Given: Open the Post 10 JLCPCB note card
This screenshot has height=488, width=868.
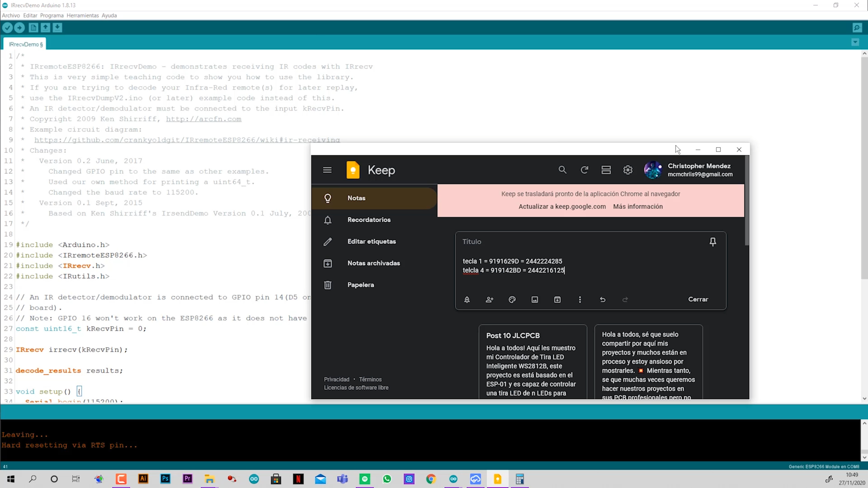Looking at the screenshot, I should tap(533, 361).
